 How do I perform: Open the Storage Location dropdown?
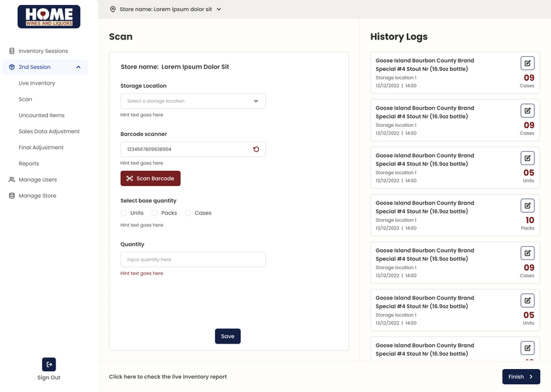tap(193, 101)
